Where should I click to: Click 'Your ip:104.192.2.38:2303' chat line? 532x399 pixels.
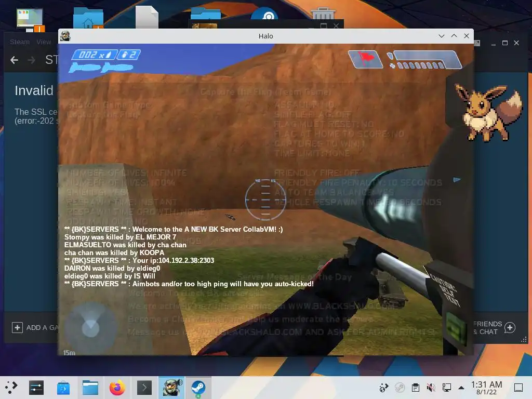[x=139, y=260]
